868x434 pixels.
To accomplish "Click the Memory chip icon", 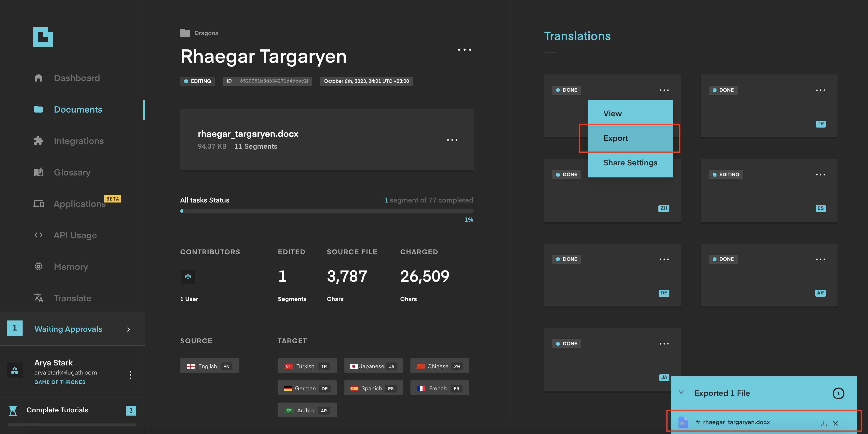I will click(x=38, y=266).
